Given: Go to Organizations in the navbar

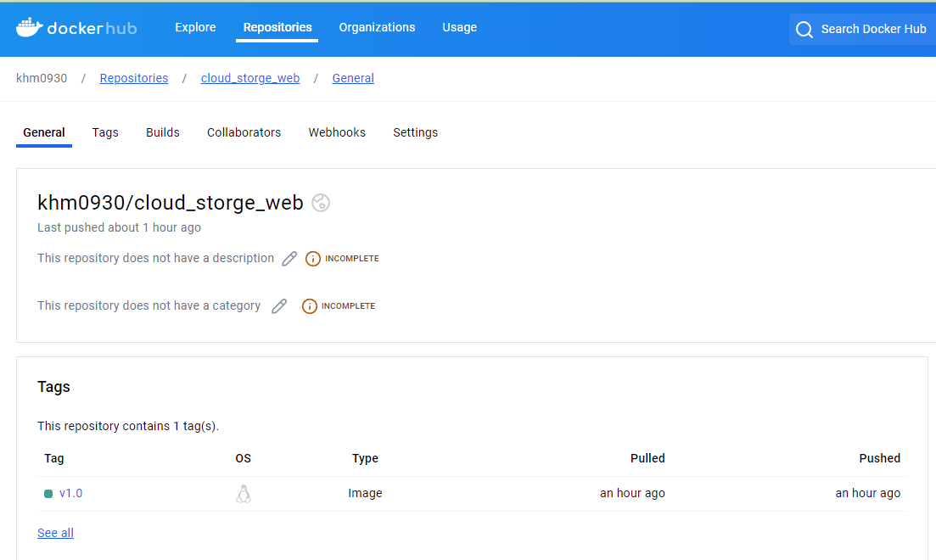Looking at the screenshot, I should (x=377, y=27).
